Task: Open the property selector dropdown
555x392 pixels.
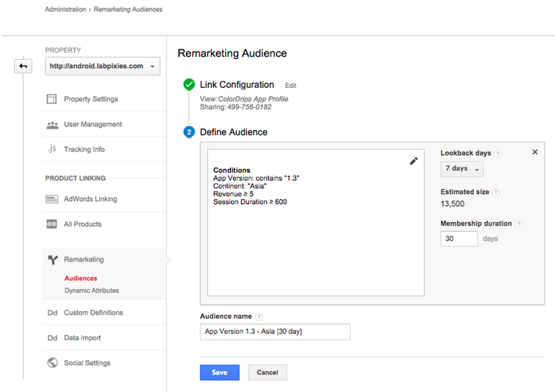Action: (103, 66)
